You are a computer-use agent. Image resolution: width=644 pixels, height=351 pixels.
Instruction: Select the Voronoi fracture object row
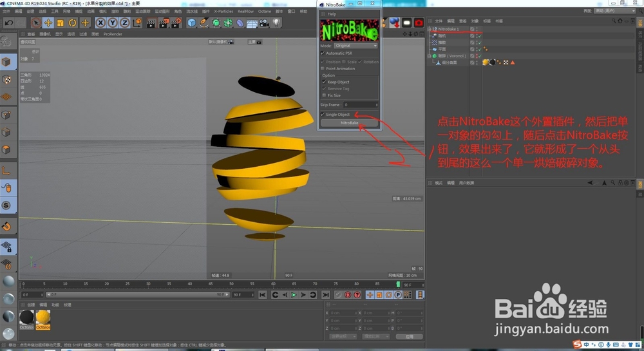pyautogui.click(x=452, y=56)
